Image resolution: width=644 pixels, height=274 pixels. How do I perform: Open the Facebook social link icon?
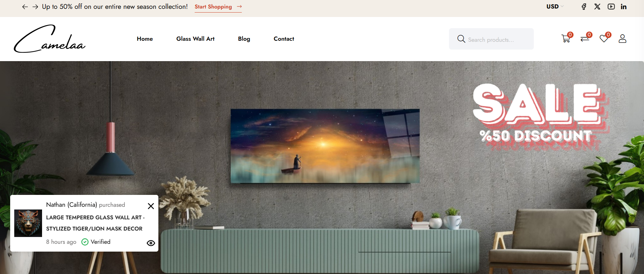point(584,6)
